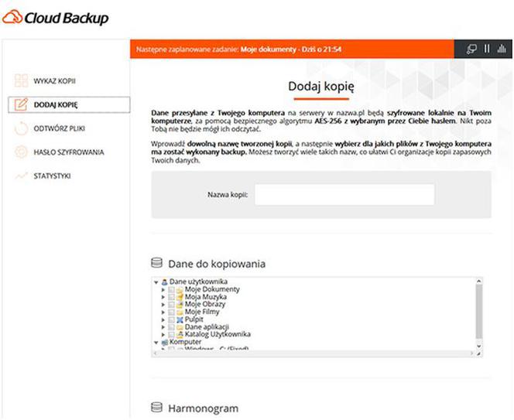Click the Moja Muzyka folder icon
Screen dimensions: 514x420
click(x=180, y=297)
